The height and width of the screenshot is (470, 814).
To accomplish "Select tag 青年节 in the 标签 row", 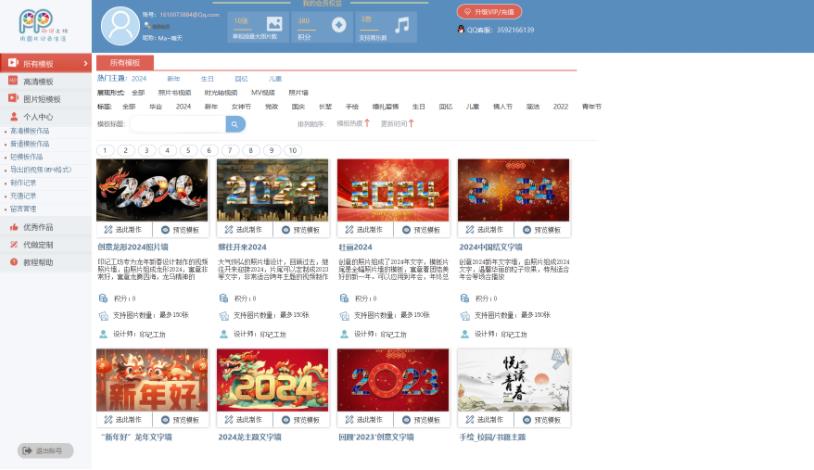I will click(591, 106).
